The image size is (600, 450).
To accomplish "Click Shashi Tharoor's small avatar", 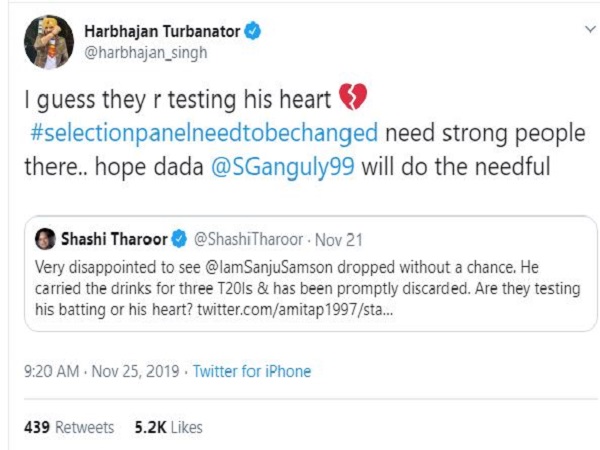I will [45, 240].
